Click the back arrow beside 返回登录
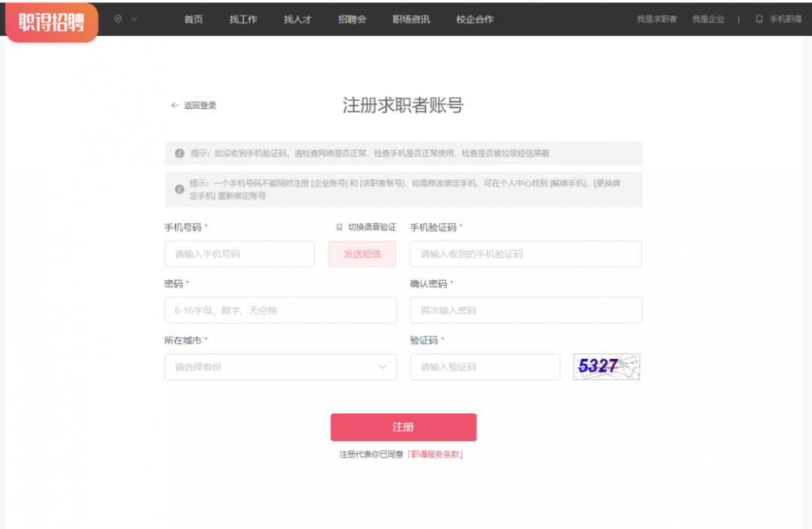This screenshot has height=529, width=812. click(x=174, y=106)
